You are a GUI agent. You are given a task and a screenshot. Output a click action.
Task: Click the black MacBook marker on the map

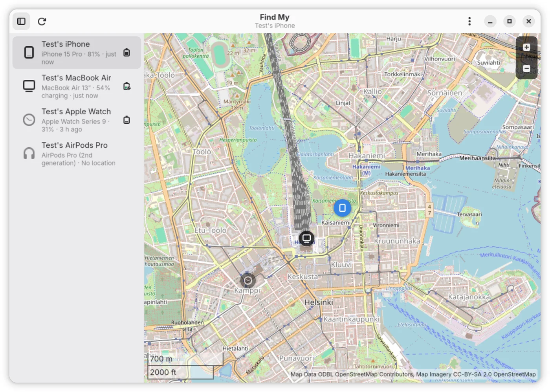(x=306, y=238)
